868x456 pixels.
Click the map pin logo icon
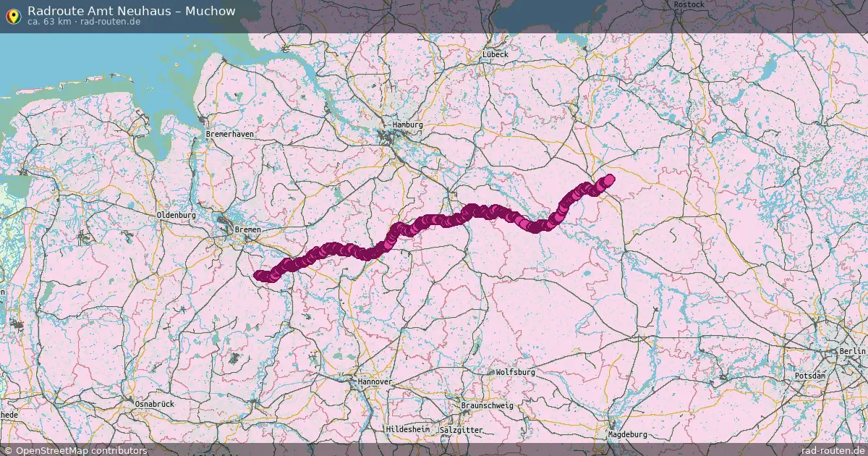(x=13, y=16)
